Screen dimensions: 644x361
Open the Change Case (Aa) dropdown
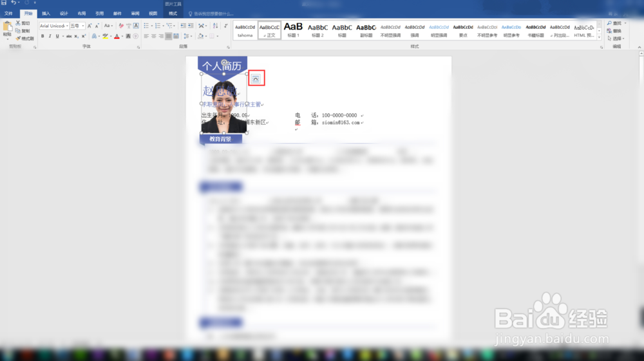pyautogui.click(x=108, y=26)
